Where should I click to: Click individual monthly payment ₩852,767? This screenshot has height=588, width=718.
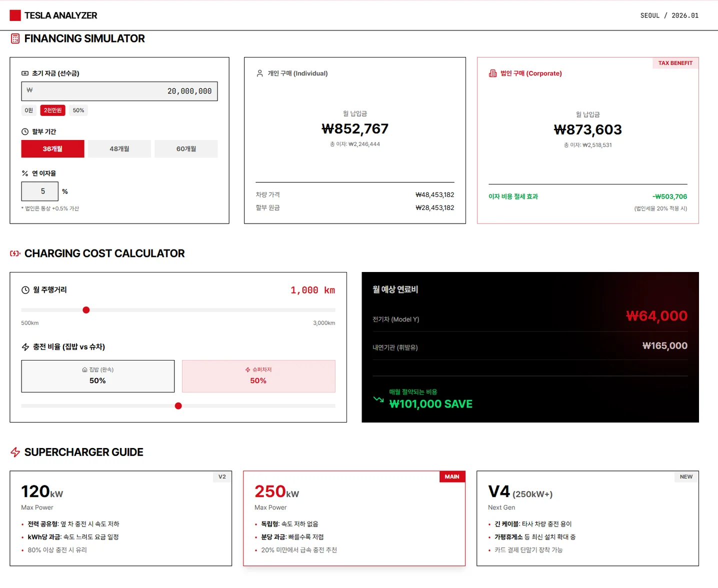point(355,129)
